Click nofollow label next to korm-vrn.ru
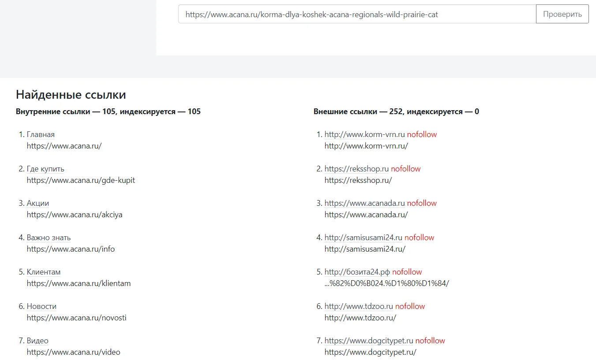 [422, 134]
